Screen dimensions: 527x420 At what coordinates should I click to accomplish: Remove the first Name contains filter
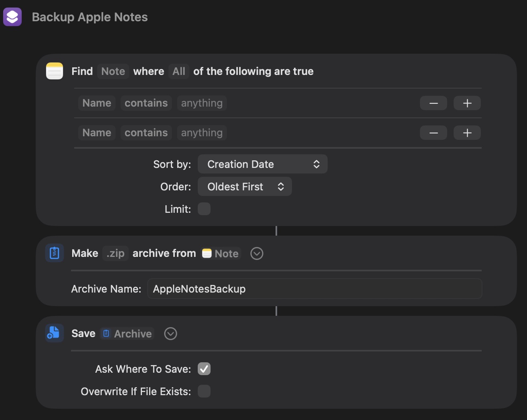tap(434, 103)
